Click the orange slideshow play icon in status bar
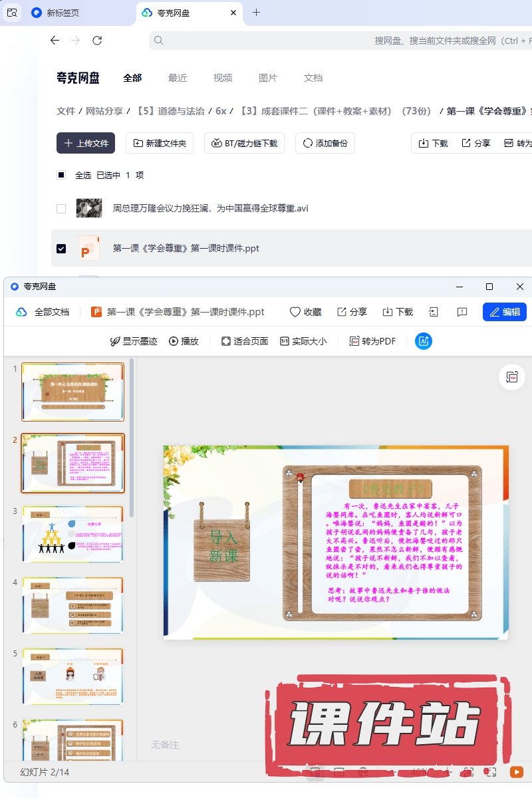This screenshot has height=798, width=532. coord(516,772)
